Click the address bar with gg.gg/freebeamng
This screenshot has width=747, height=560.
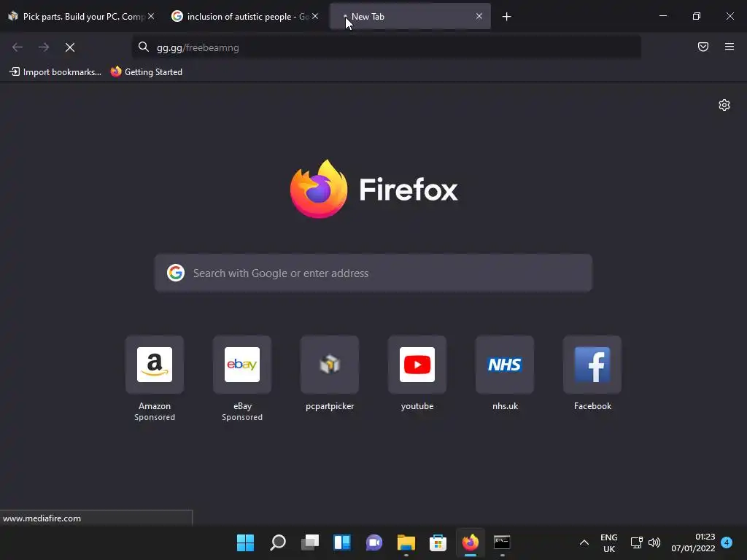point(386,47)
